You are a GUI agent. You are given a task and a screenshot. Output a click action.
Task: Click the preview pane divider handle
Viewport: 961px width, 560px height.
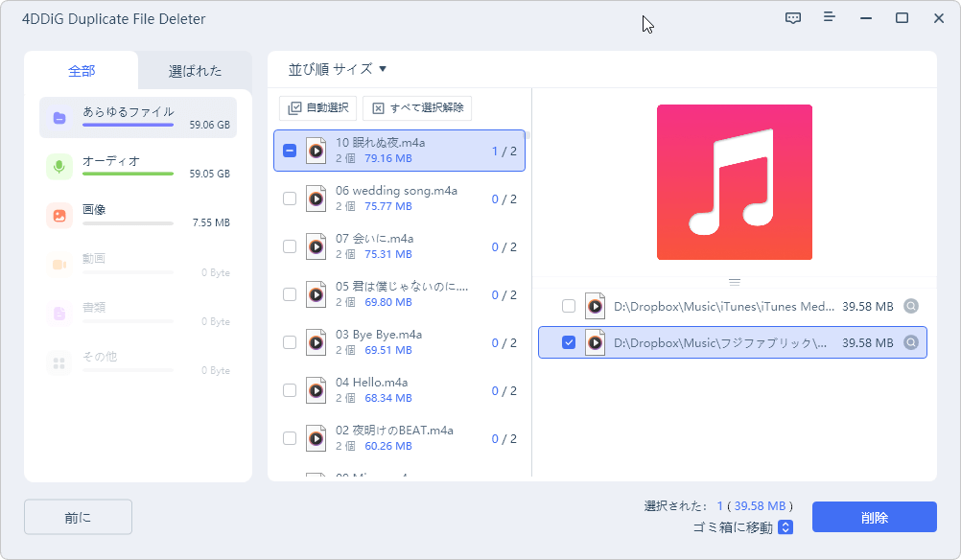735,283
